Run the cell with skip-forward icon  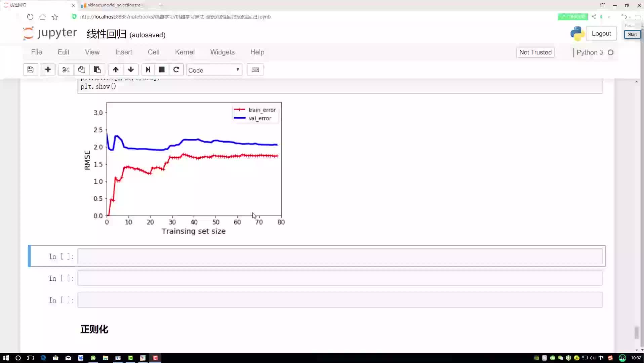(x=148, y=70)
